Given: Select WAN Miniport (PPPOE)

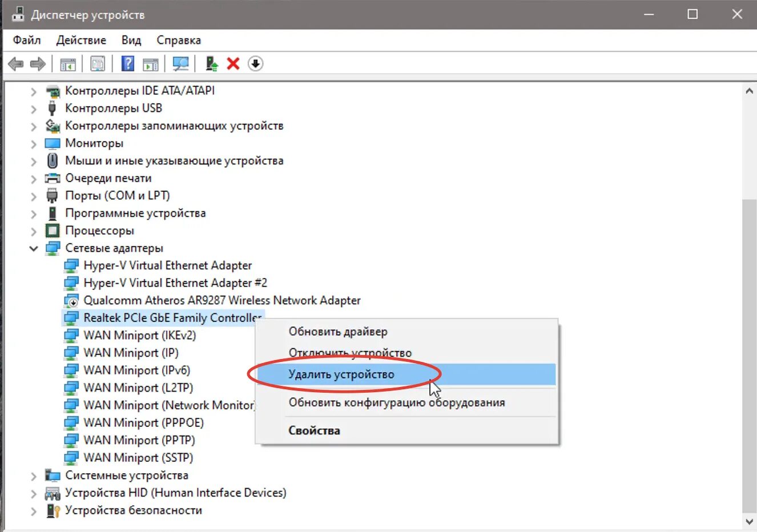Looking at the screenshot, I should click(x=143, y=423).
